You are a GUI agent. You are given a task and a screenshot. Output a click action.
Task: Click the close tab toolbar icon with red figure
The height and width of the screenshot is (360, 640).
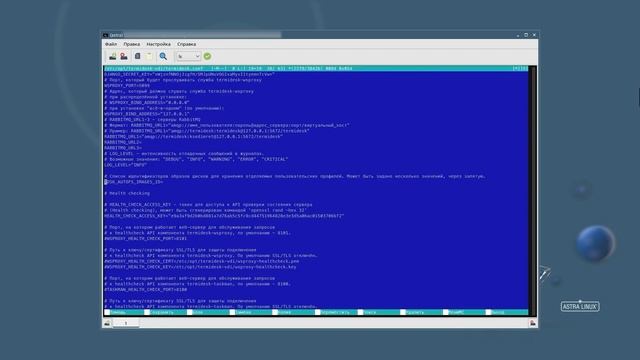click(x=124, y=56)
